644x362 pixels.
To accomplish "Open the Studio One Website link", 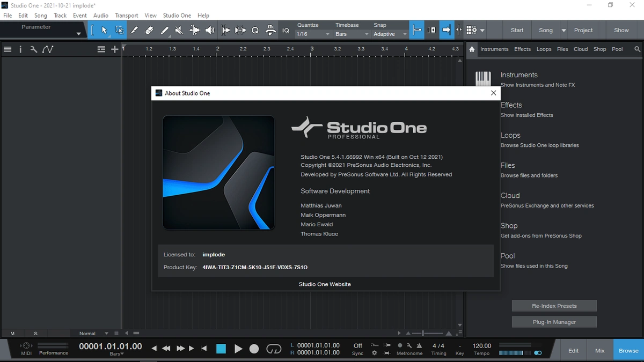I will (x=325, y=284).
